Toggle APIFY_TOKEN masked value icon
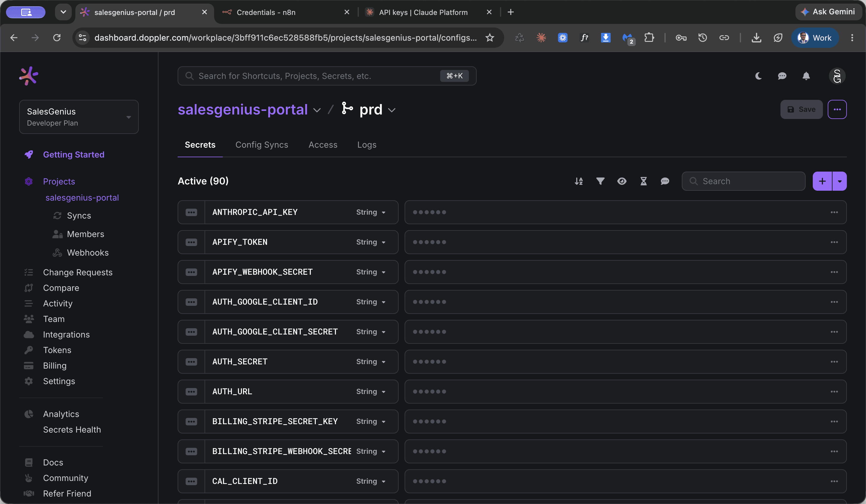The width and height of the screenshot is (866, 504). (191, 242)
